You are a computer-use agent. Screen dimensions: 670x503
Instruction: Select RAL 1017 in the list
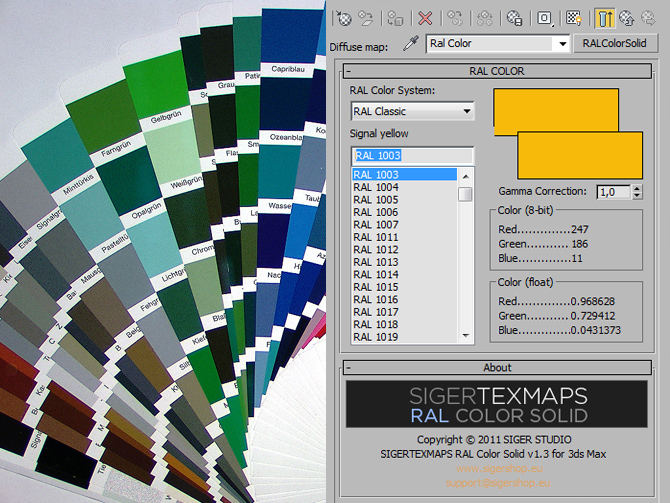point(404,312)
